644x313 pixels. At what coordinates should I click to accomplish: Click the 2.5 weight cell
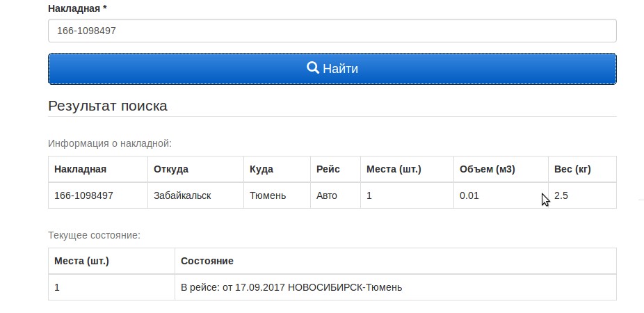(x=561, y=195)
